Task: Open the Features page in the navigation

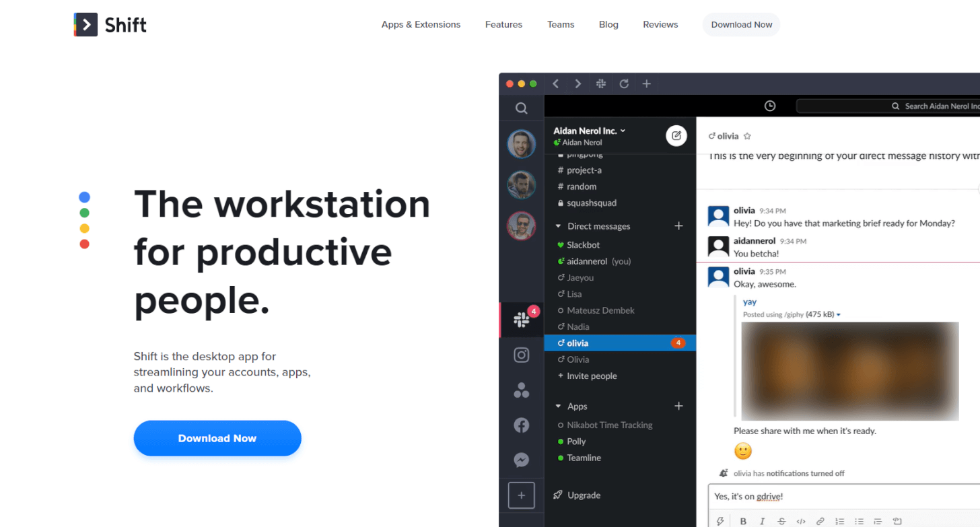Action: click(x=503, y=24)
